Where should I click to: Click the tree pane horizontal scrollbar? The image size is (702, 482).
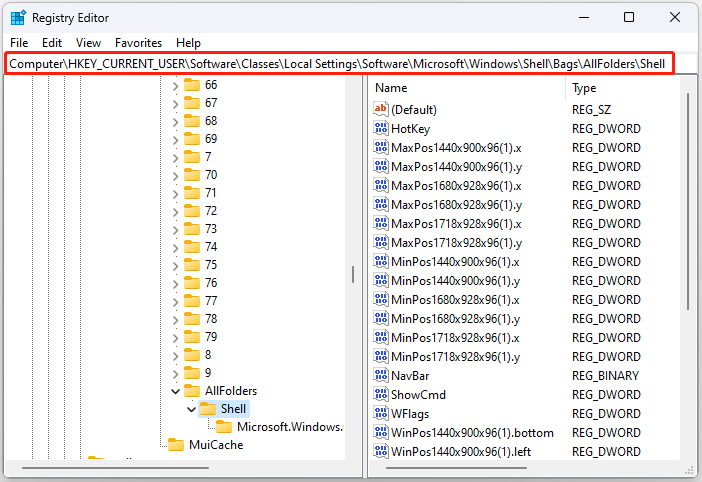[116, 468]
